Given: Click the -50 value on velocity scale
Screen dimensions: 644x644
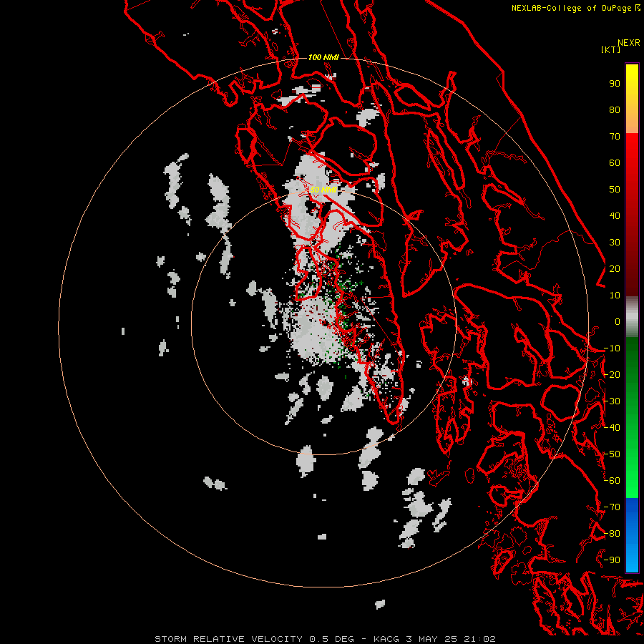Looking at the screenshot, I should [612, 454].
